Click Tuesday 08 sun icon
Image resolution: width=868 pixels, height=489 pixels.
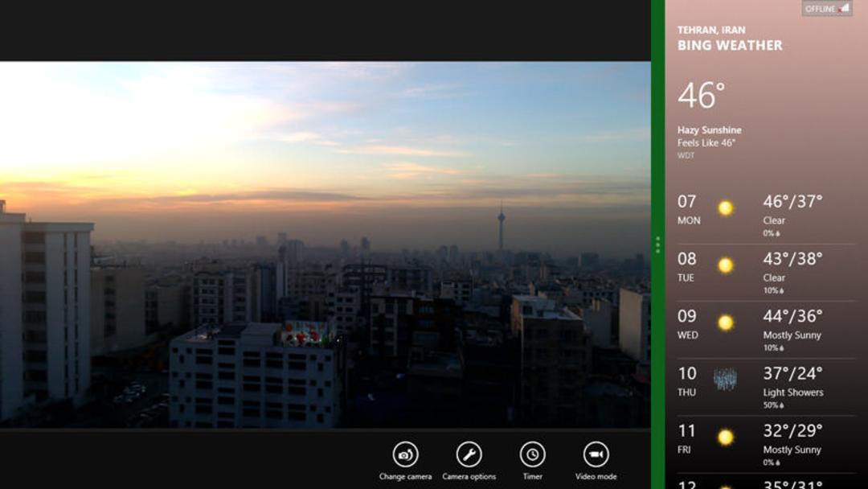click(725, 265)
